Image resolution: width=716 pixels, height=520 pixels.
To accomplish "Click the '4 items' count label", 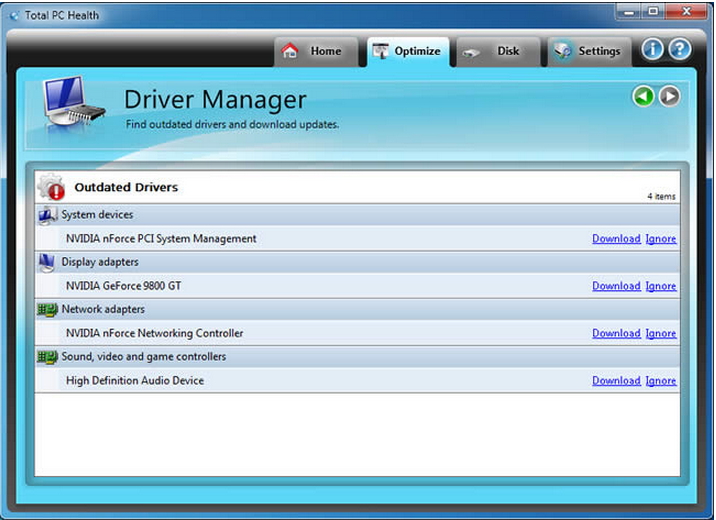I will (x=661, y=196).
